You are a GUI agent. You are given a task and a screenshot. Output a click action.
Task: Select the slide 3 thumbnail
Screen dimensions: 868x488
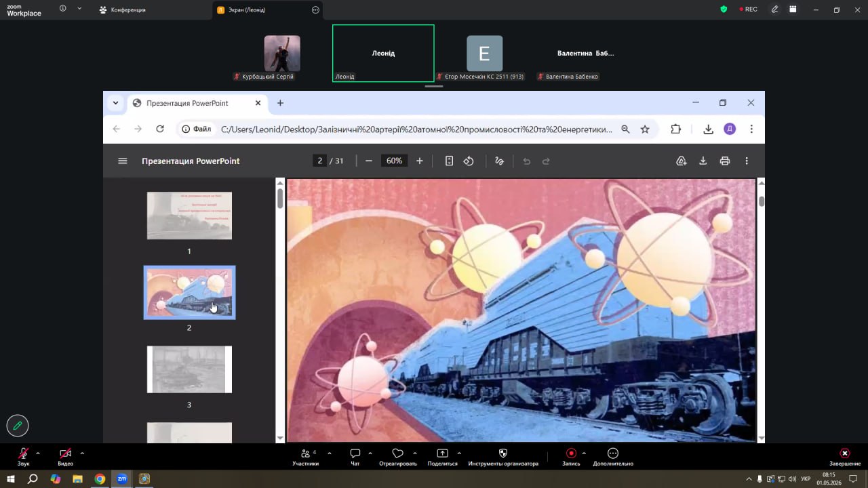point(189,369)
